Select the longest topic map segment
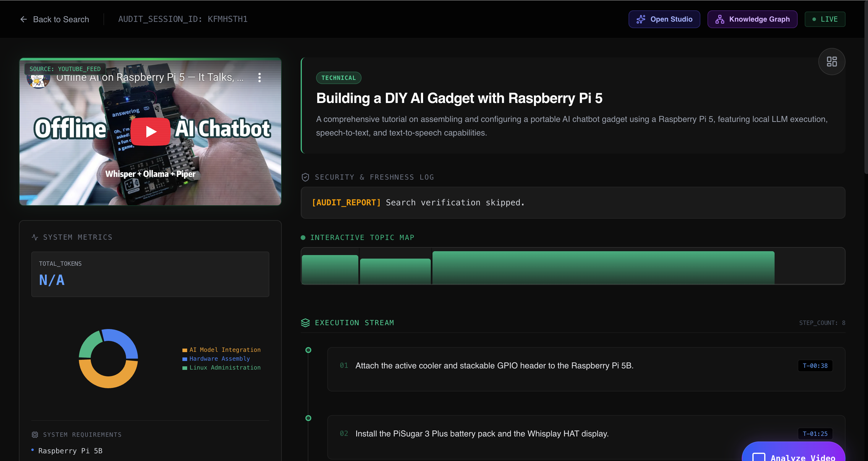The image size is (868, 461). [x=603, y=267]
